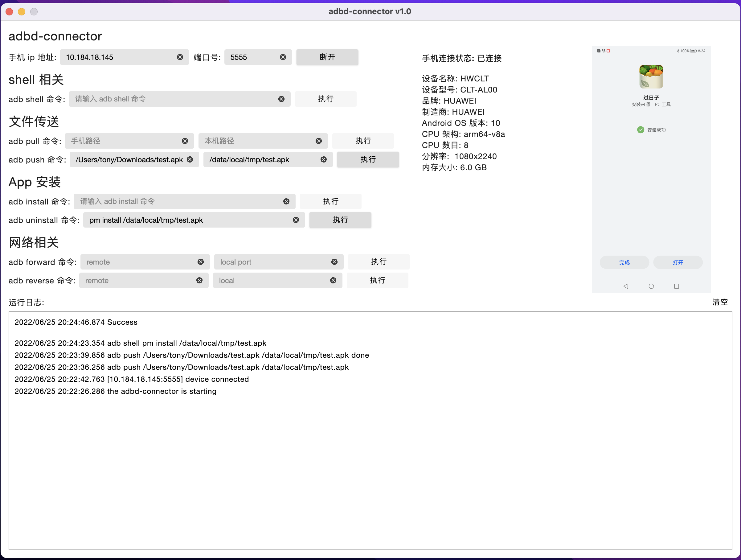The height and width of the screenshot is (560, 741).
Task: Click the adb pull phone path field
Action: pos(124,141)
